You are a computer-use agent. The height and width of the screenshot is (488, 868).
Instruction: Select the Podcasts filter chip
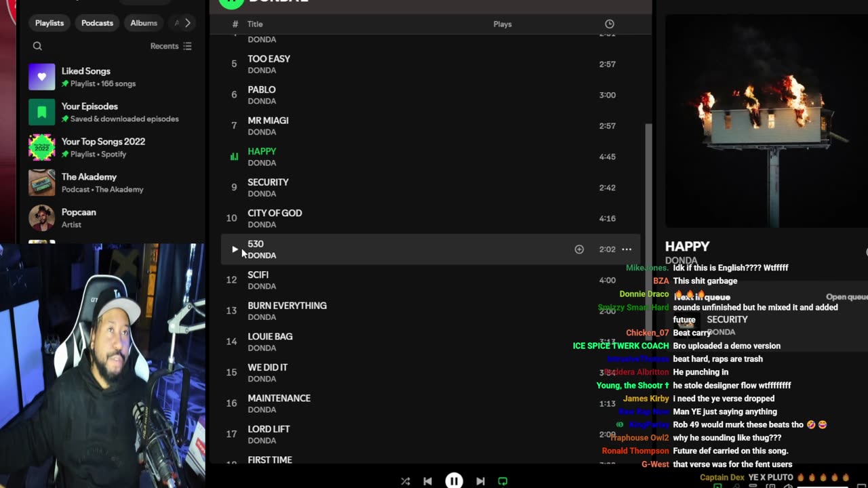97,23
